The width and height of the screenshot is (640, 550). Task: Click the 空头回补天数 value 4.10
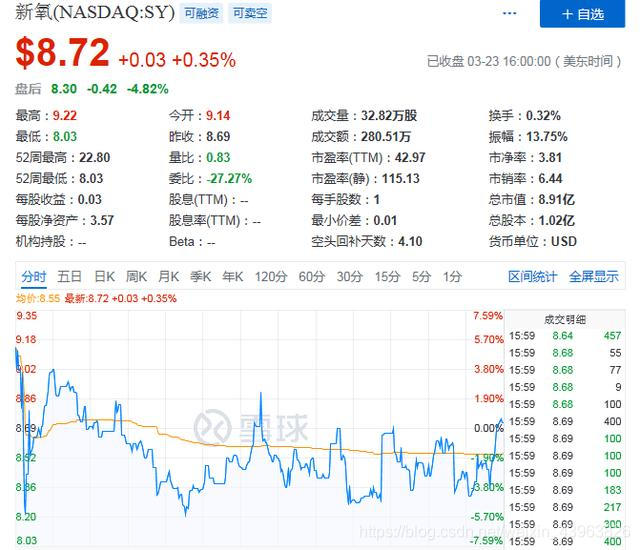[410, 242]
